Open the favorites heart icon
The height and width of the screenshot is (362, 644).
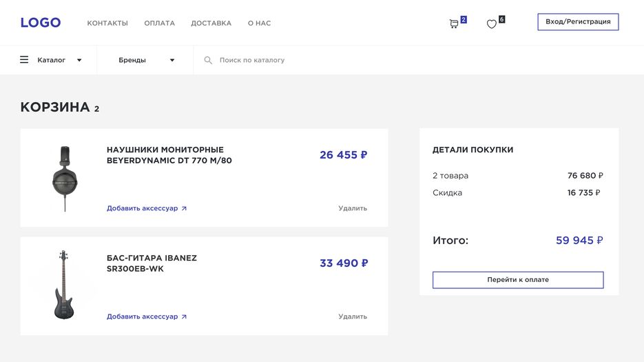492,24
